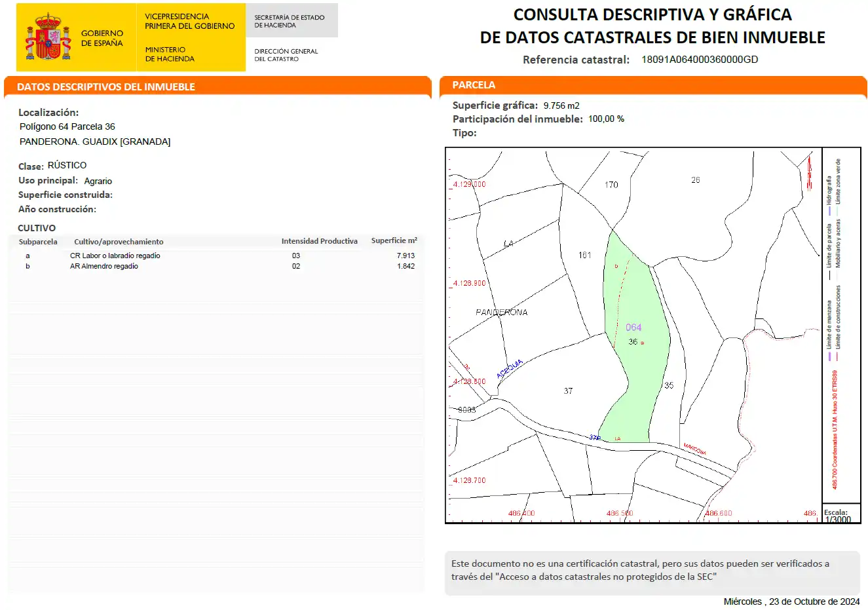Select the class value 'RÚSTICO'
This screenshot has height=610, width=868.
67,165
